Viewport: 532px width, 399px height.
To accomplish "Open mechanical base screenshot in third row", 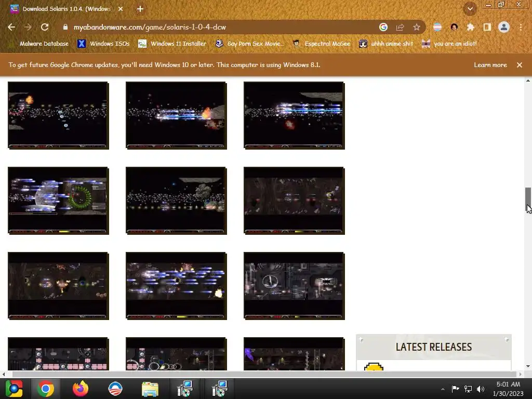I will coord(294,286).
